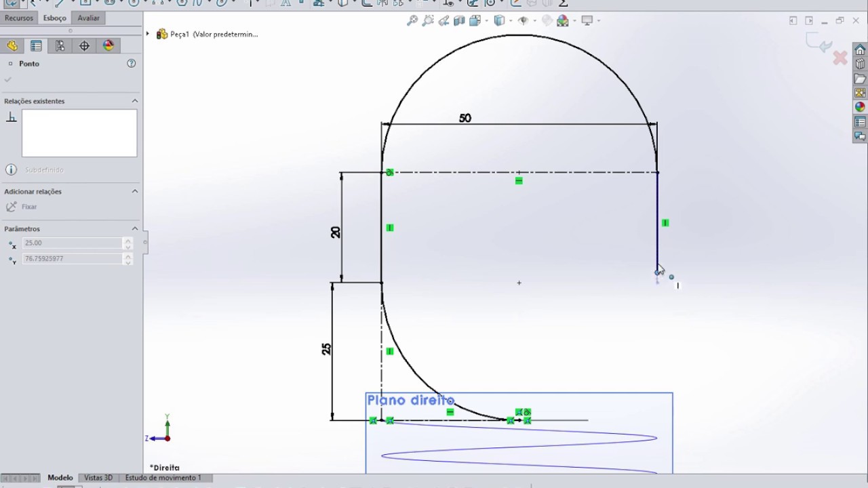Screen dimensions: 868x488
Task: Select the Modelo bottom tab
Action: tap(60, 478)
